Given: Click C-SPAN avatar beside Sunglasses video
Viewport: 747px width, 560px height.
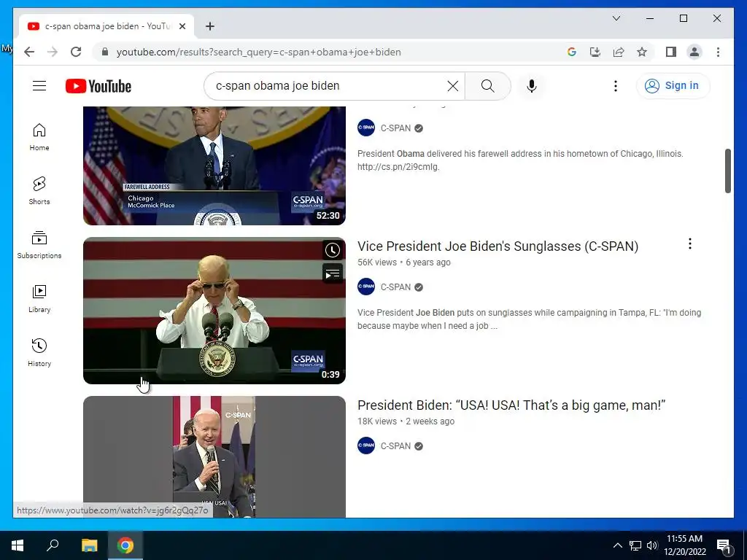Looking at the screenshot, I should coord(366,287).
